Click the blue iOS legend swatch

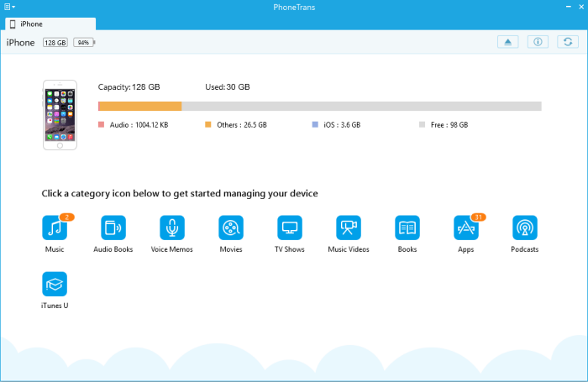(315, 124)
